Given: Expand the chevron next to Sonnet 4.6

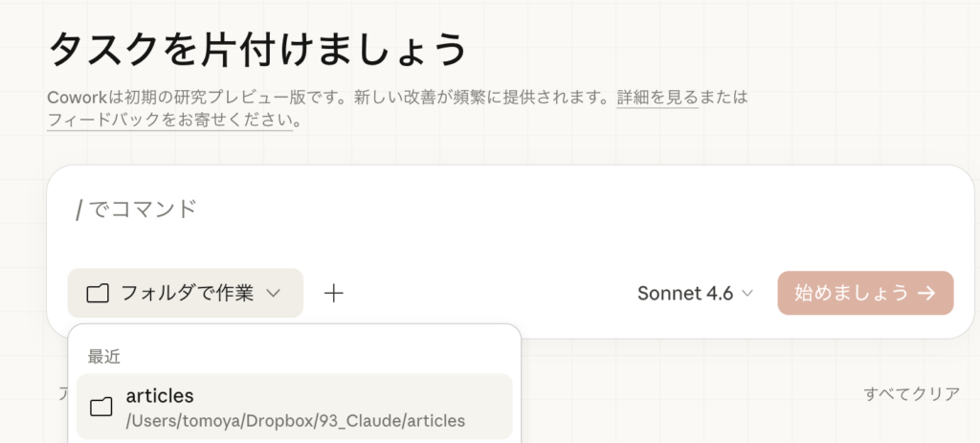Looking at the screenshot, I should 747,294.
